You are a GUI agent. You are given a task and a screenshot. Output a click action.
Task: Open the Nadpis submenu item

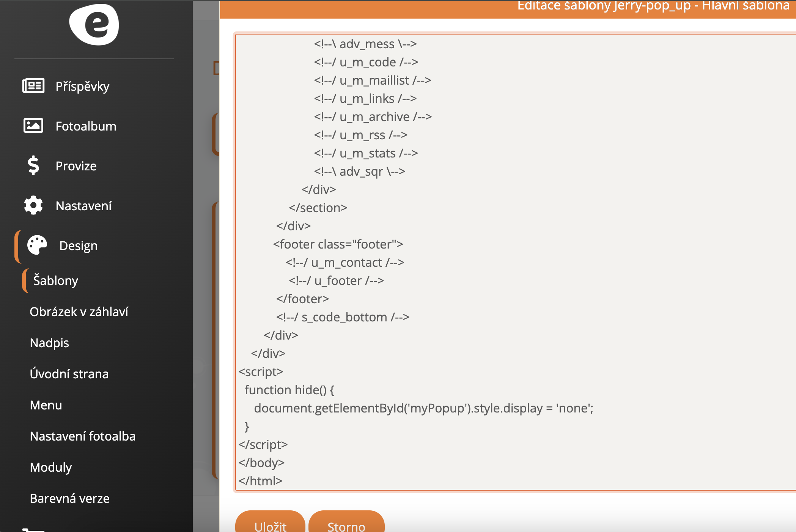tap(49, 343)
